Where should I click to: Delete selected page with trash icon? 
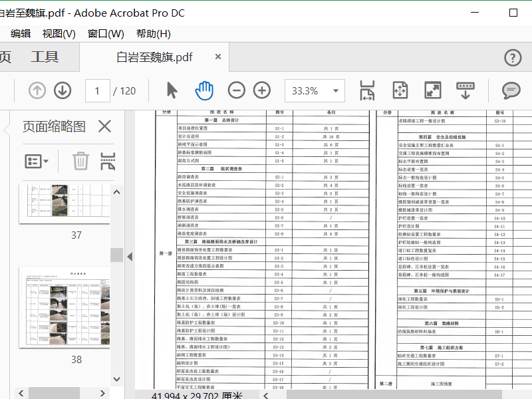coord(80,161)
